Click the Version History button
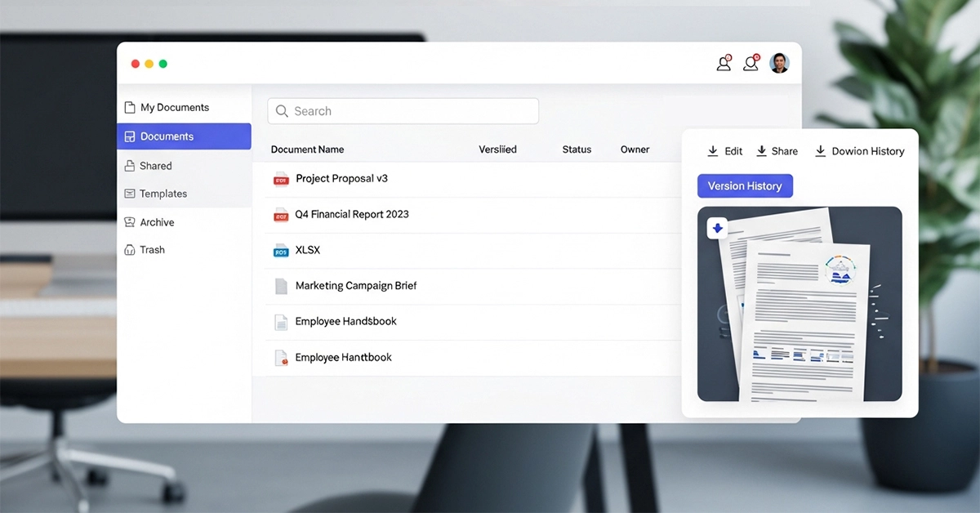980x513 pixels. [745, 185]
